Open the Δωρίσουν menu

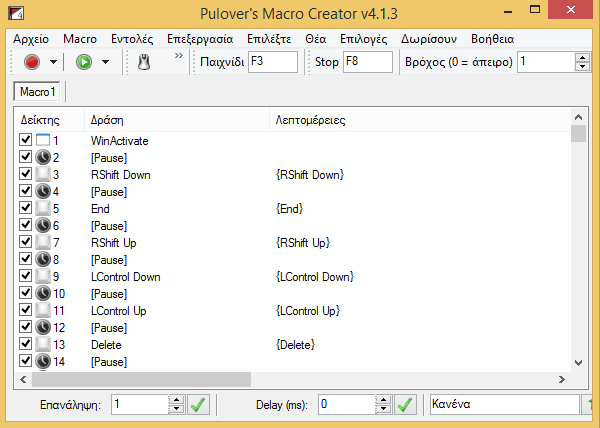(x=429, y=39)
